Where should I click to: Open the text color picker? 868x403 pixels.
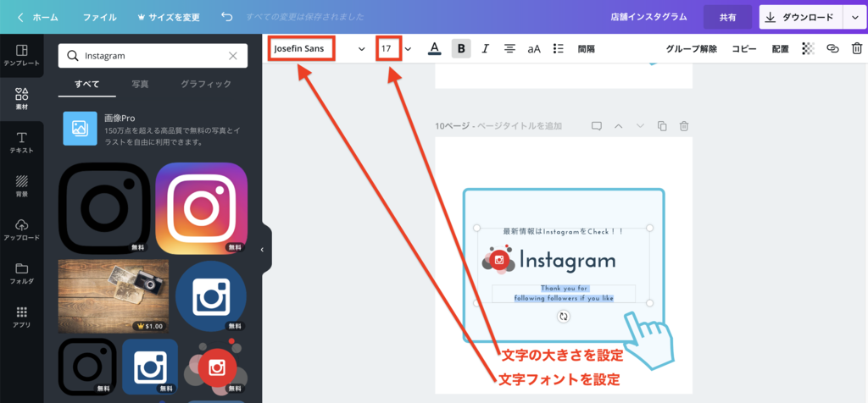(435, 48)
